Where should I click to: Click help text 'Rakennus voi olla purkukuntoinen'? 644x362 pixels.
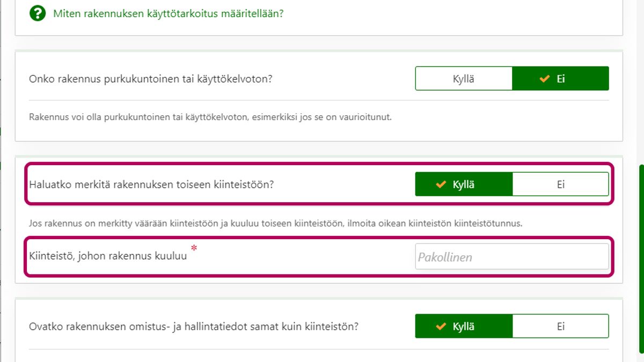(210, 116)
